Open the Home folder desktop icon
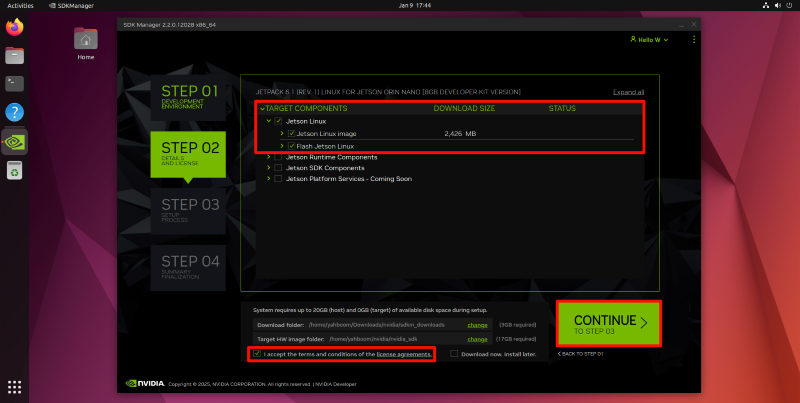Image resolution: width=800 pixels, height=403 pixels. 86,40
